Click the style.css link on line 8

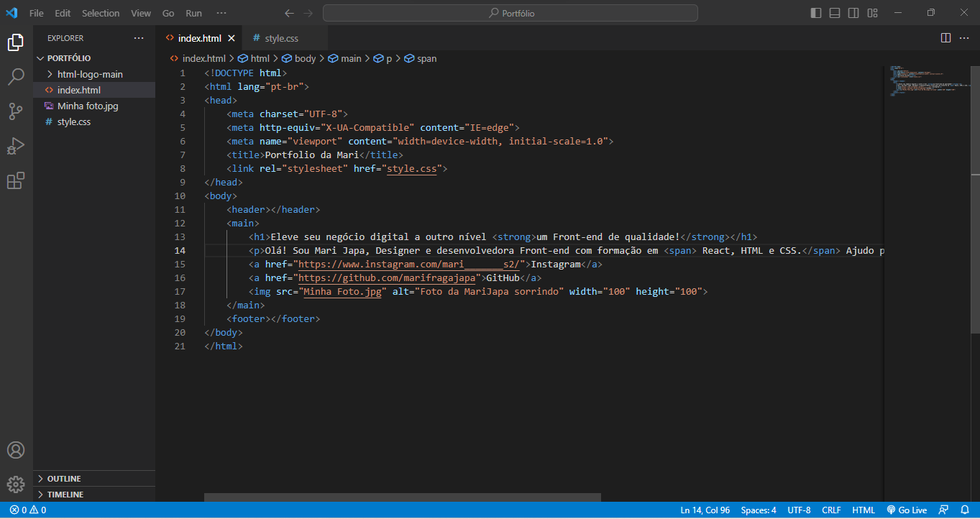(412, 168)
